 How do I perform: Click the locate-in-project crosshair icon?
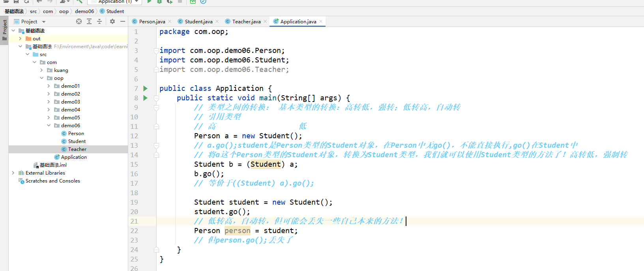coord(79,21)
